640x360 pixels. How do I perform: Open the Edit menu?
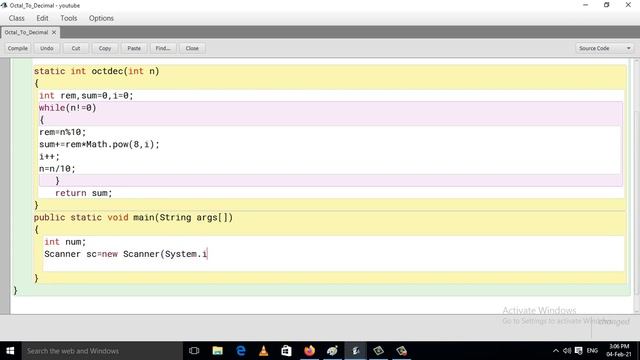tap(42, 18)
